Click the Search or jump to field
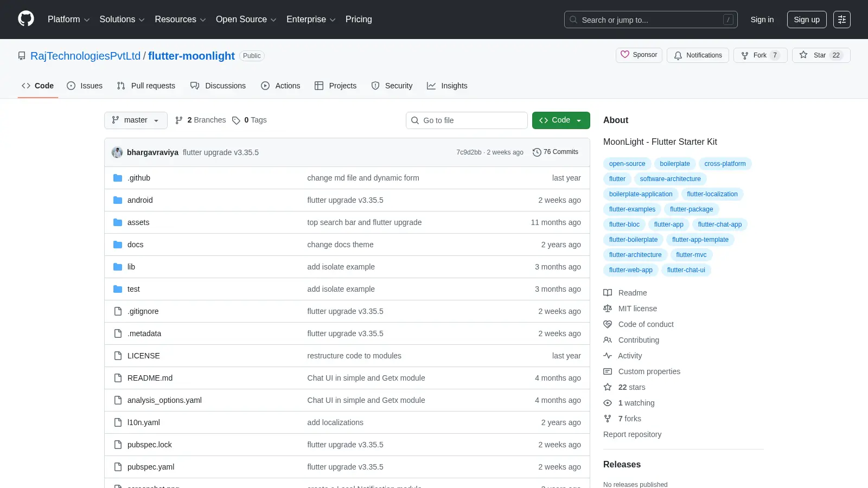868x488 pixels. (x=651, y=20)
